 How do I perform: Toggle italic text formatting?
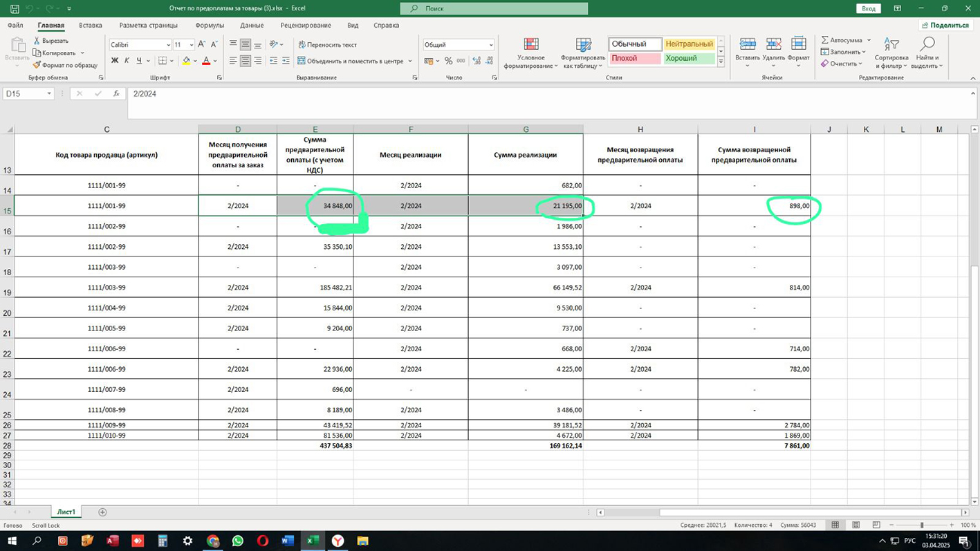pyautogui.click(x=127, y=61)
